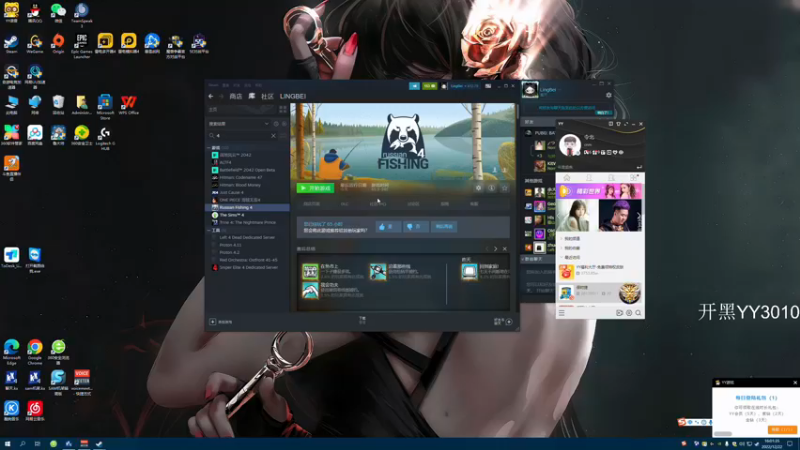The width and height of the screenshot is (800, 450).
Task: Open the 下载 downloads area at the bottom of Steam
Action: click(x=362, y=320)
